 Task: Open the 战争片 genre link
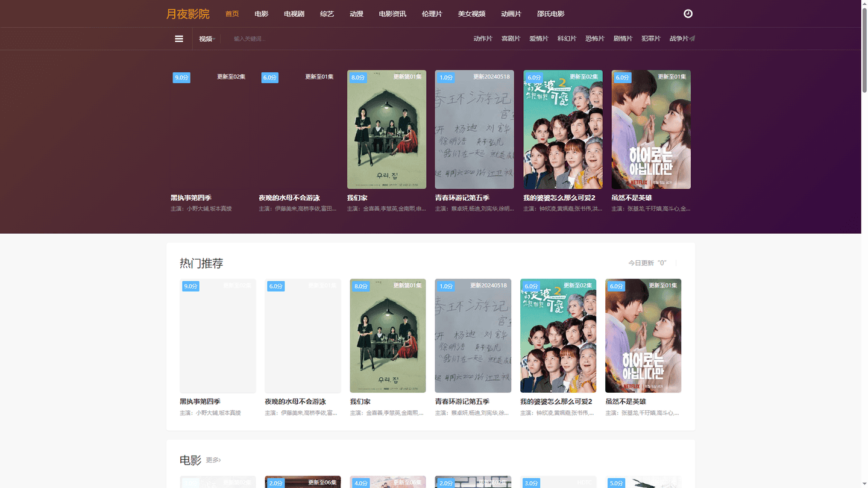pos(679,39)
